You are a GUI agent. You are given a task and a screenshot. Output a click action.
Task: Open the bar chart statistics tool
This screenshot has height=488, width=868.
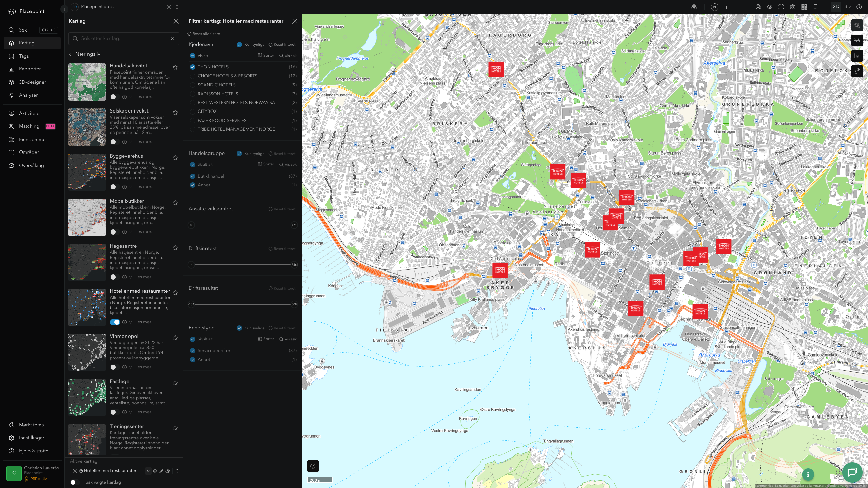(x=857, y=56)
